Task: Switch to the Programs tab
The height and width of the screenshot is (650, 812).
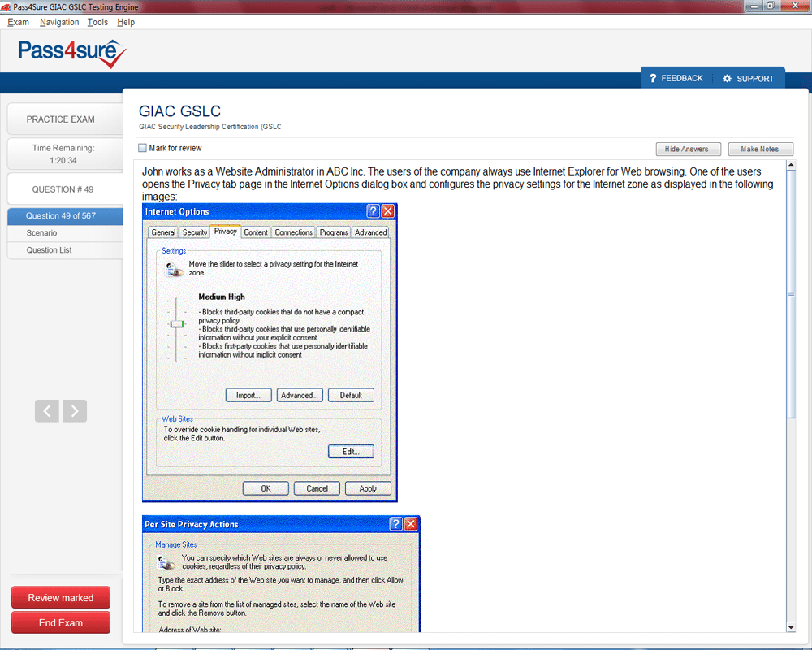Action: [334, 232]
